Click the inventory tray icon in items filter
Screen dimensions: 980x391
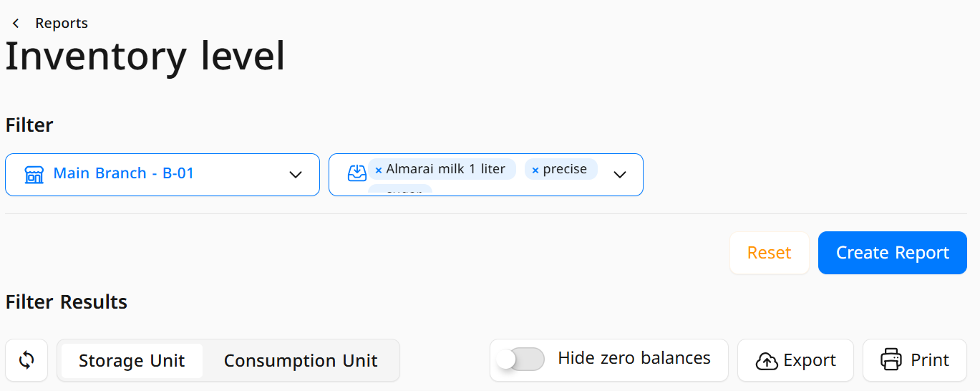356,174
